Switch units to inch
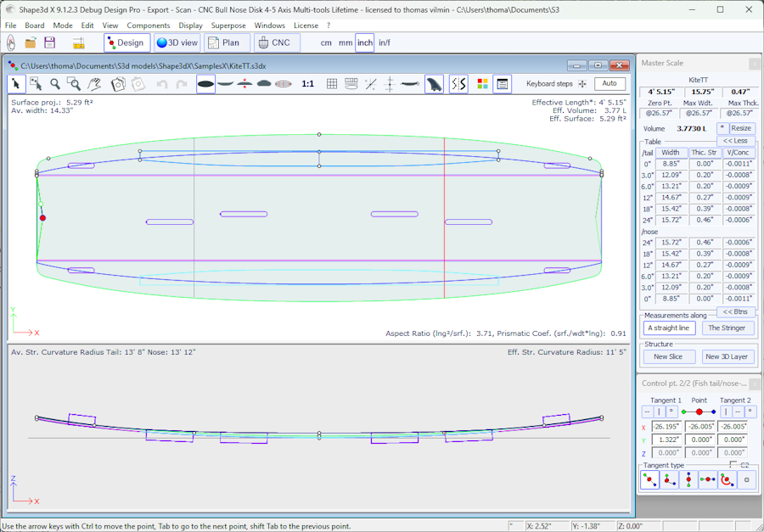 364,42
